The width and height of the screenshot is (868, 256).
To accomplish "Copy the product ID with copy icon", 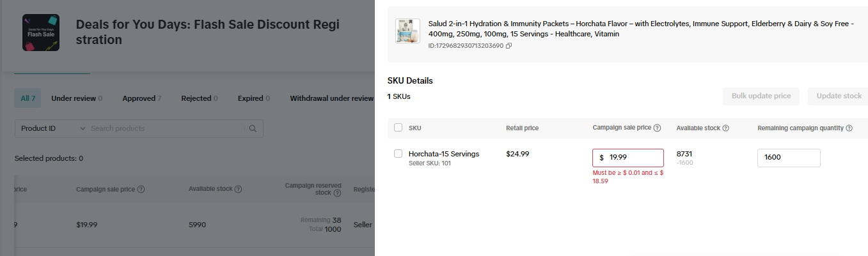I will coord(509,46).
